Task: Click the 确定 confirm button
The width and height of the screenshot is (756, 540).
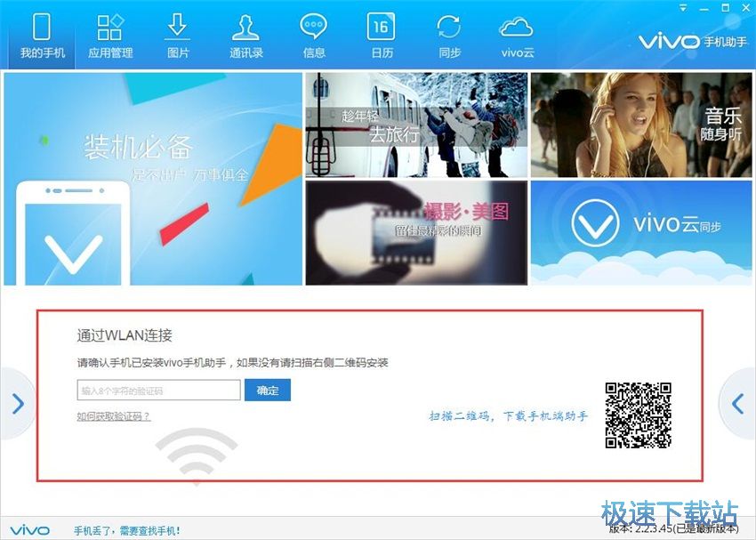Action: coord(268,390)
